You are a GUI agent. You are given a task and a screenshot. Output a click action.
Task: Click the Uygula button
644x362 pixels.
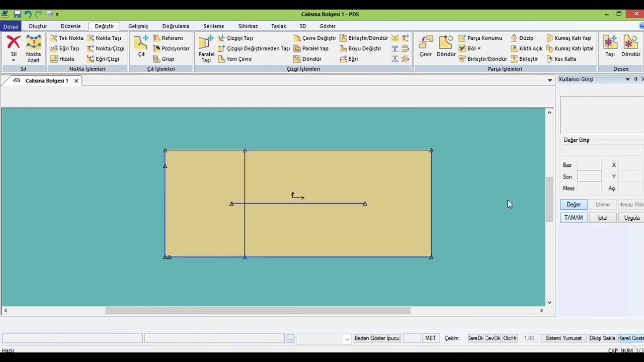click(631, 218)
